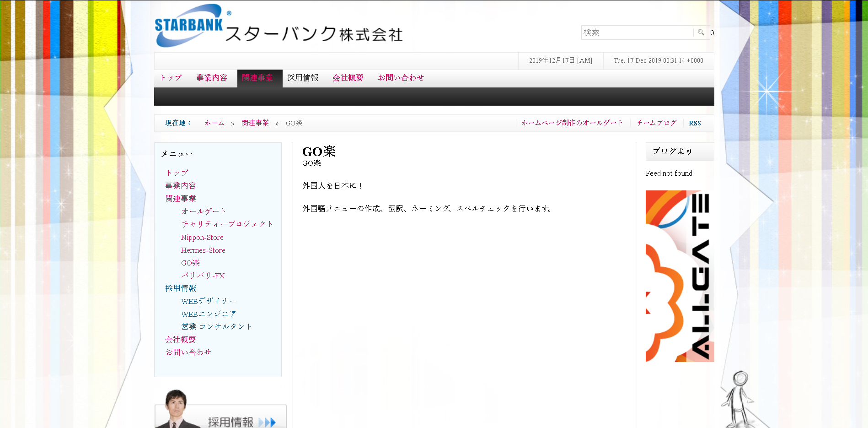This screenshot has height=428, width=868.
Task: Click the 外国語メニューの作成 description paragraph
Action: tap(428, 208)
